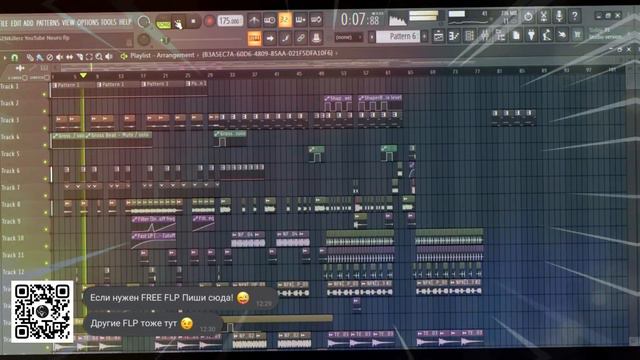The width and height of the screenshot is (640, 360).
Task: Select the Delete tool in Playlist toolbar
Action: click(x=50, y=57)
